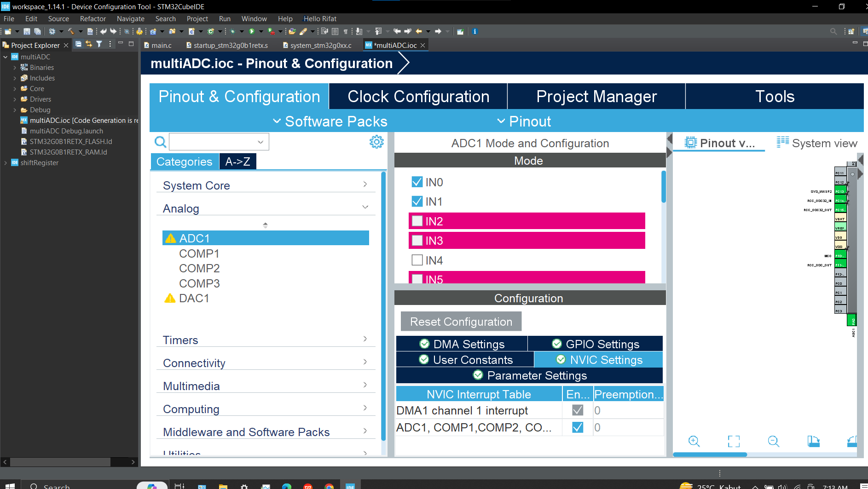The height and width of the screenshot is (489, 868).
Task: Start a build with the hammer icon
Action: tap(72, 31)
